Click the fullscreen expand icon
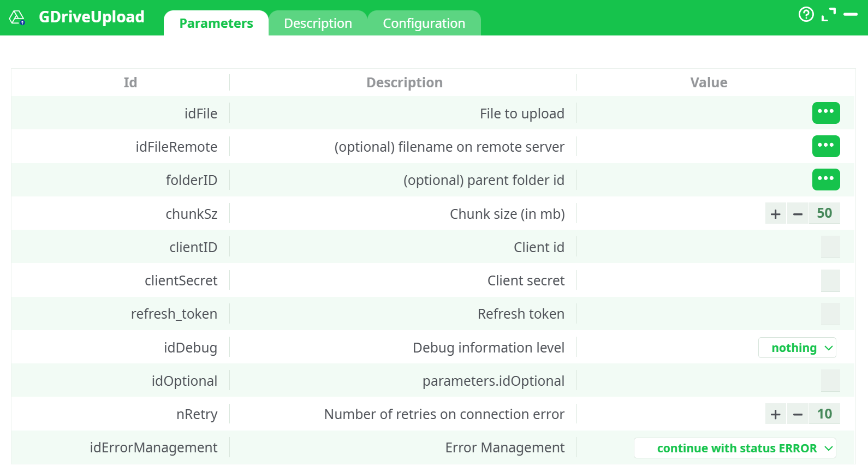This screenshot has height=472, width=868. click(x=828, y=15)
